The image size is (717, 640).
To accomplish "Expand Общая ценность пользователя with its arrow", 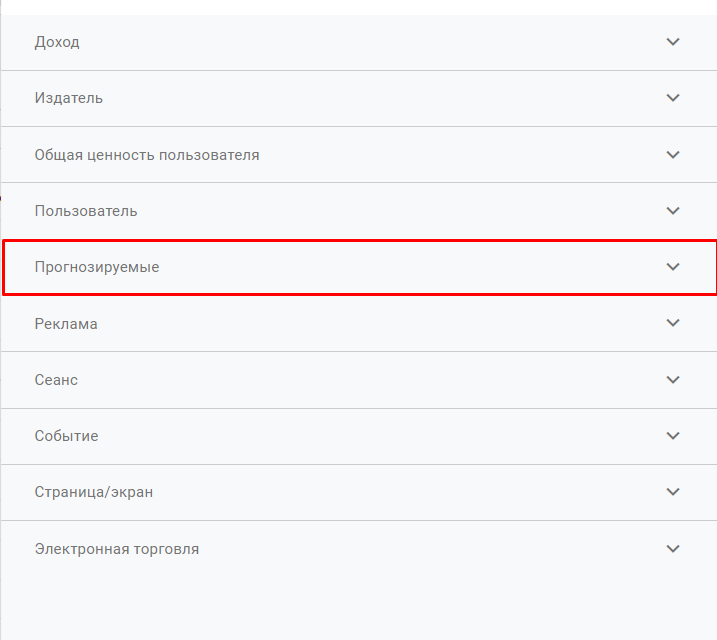I will coord(673,155).
